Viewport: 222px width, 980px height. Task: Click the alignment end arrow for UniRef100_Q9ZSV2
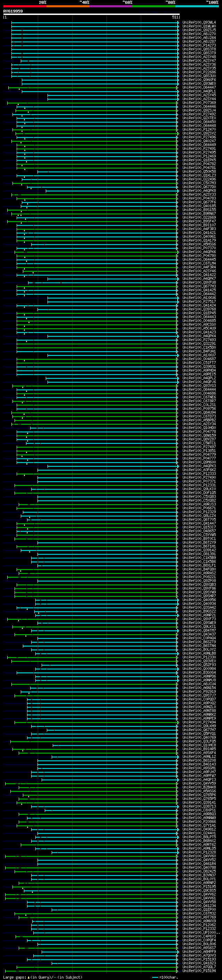[x=178, y=133]
